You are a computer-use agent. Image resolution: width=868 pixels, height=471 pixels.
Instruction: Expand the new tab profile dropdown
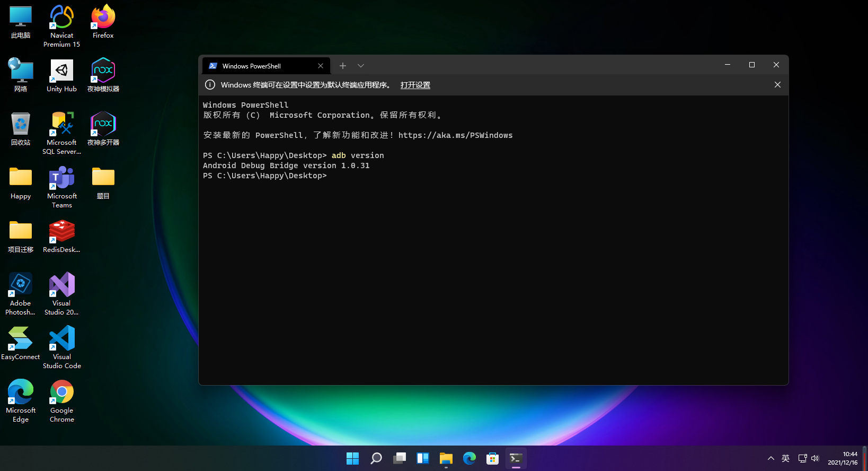[x=361, y=66]
